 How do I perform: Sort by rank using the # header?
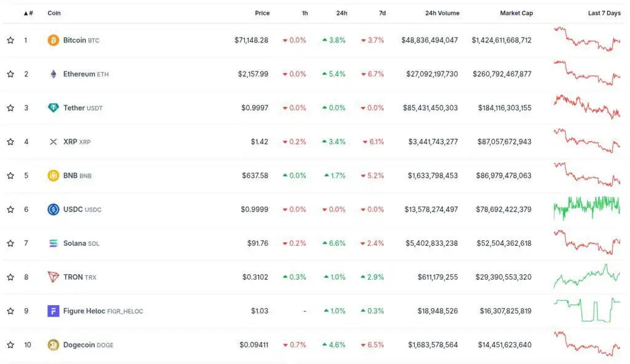coord(28,13)
